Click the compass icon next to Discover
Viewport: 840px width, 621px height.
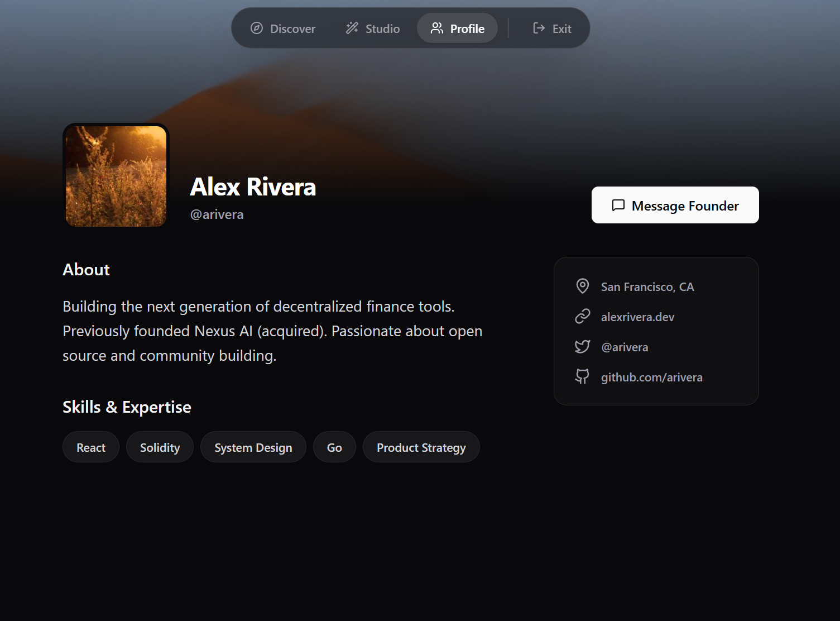pos(257,28)
